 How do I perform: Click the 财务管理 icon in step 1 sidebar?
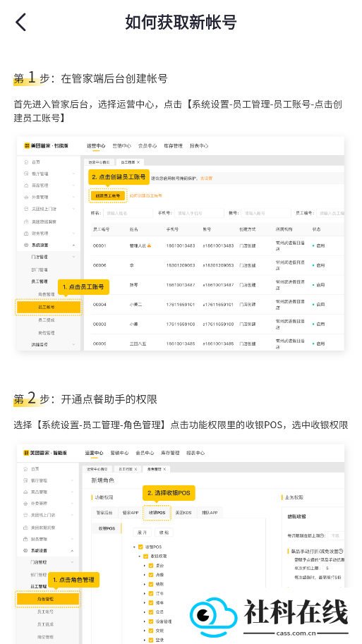point(27,233)
